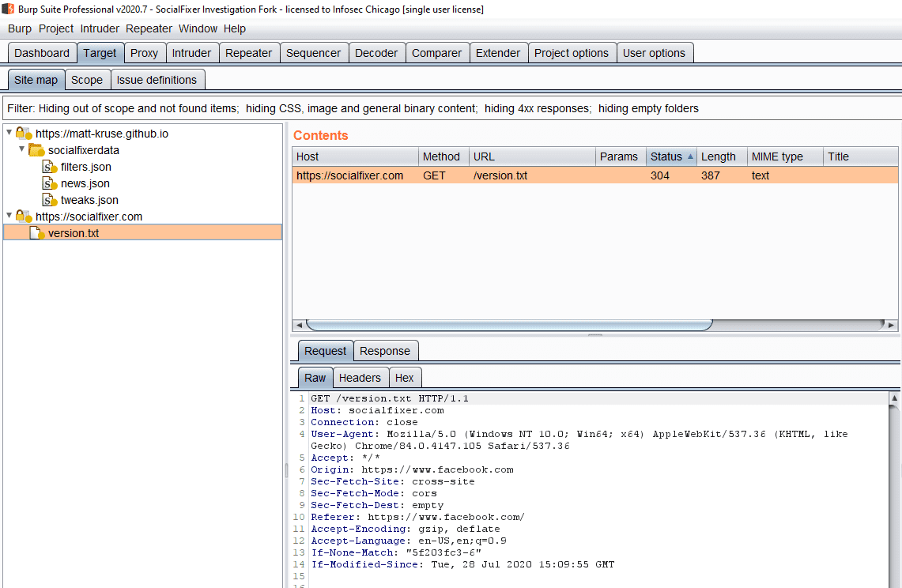Image resolution: width=902 pixels, height=588 pixels.
Task: Open the Help menu
Action: point(235,28)
